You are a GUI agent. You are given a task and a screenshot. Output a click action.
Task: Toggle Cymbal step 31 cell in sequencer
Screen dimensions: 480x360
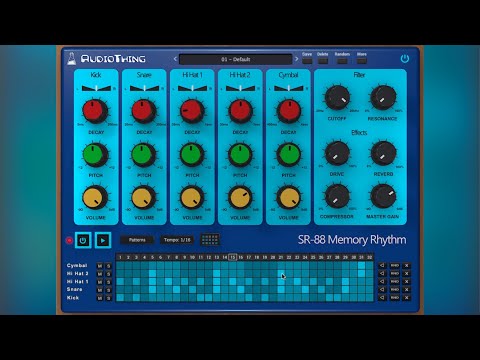pyautogui.click(x=361, y=265)
